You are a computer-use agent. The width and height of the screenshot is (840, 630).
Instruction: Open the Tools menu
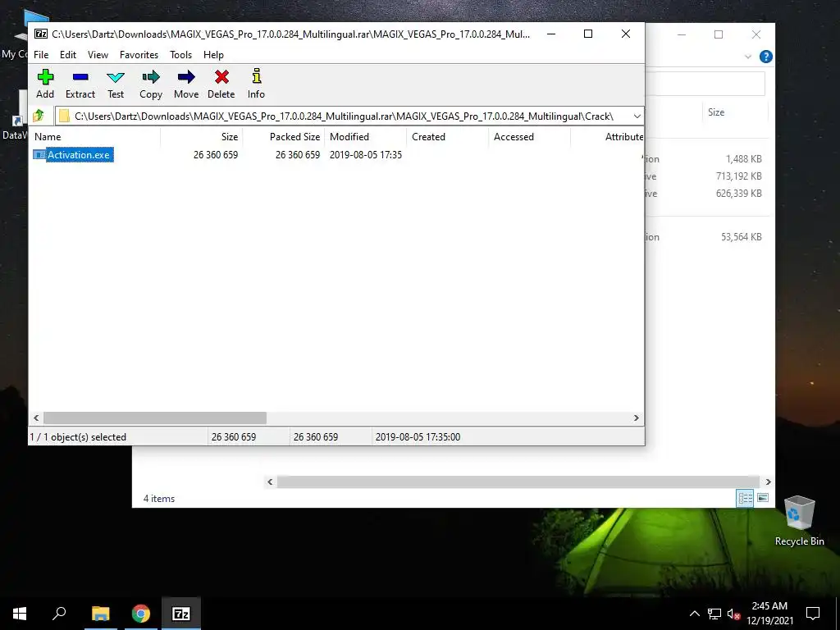click(x=180, y=55)
